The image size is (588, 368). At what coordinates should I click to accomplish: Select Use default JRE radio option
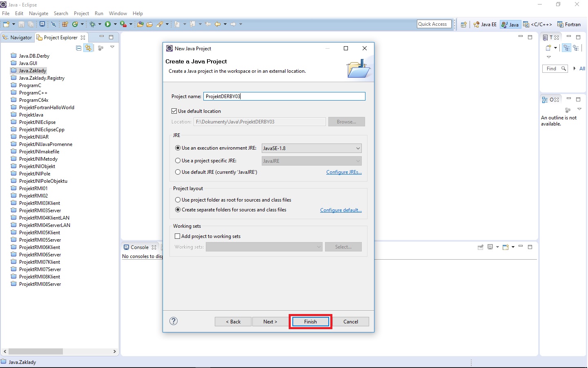tap(178, 172)
